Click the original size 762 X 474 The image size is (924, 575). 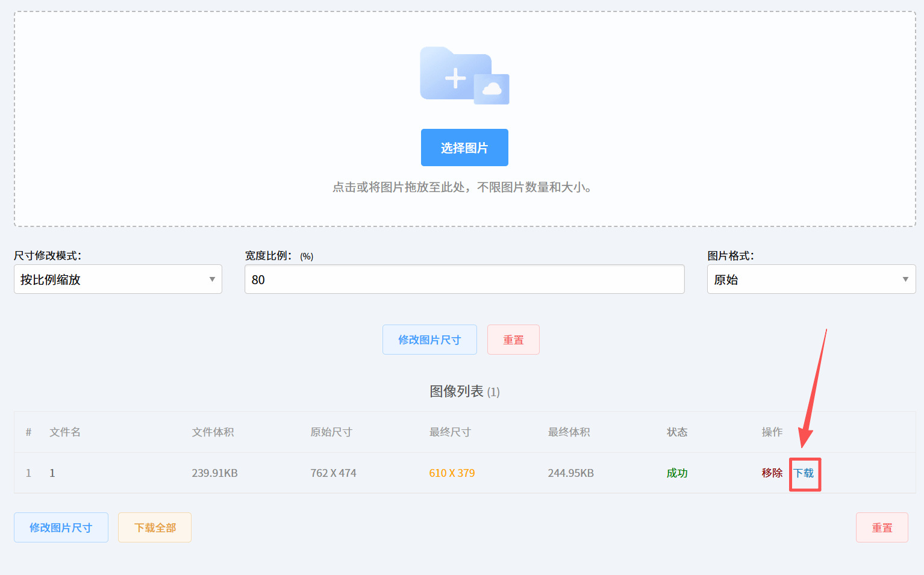pos(333,473)
